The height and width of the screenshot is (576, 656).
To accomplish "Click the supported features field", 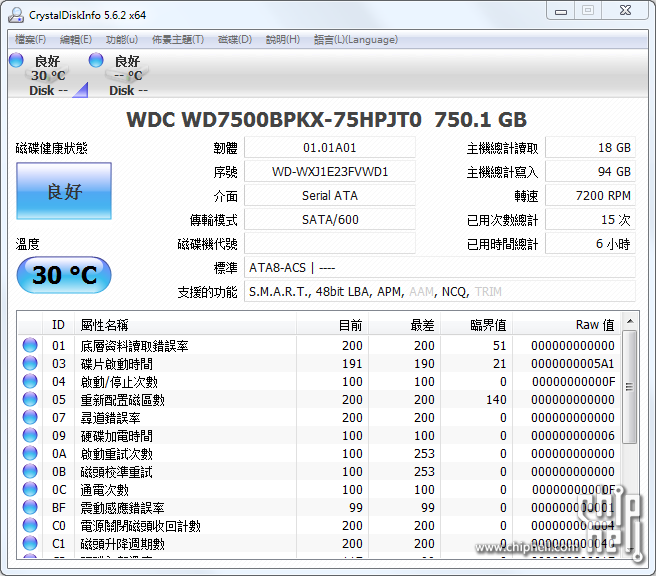I will 440,292.
